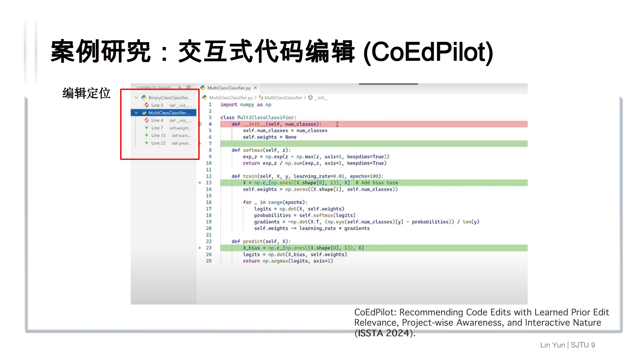Click the CoEdPilot ISSTA 2024 citation text
This screenshot has height=362, width=644.
481,322
